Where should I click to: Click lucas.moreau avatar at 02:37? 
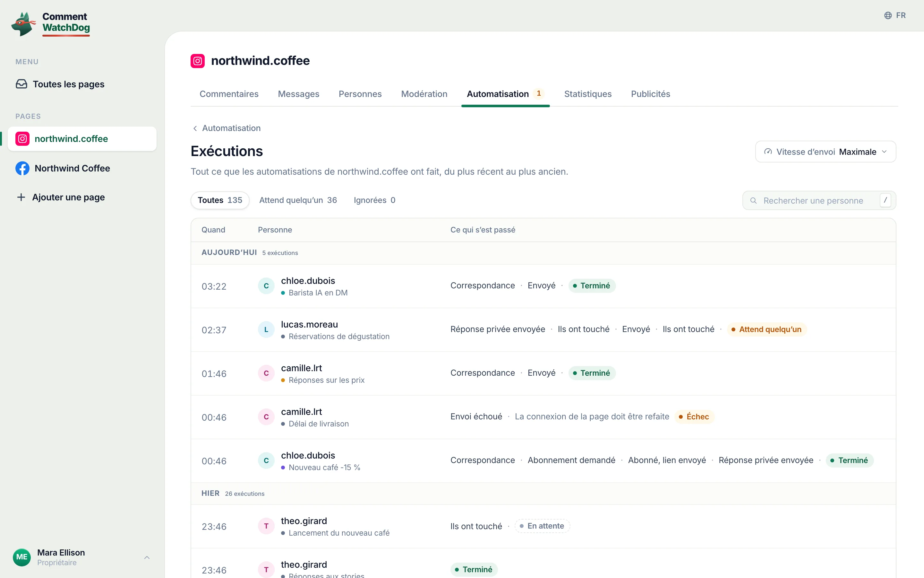(x=266, y=329)
